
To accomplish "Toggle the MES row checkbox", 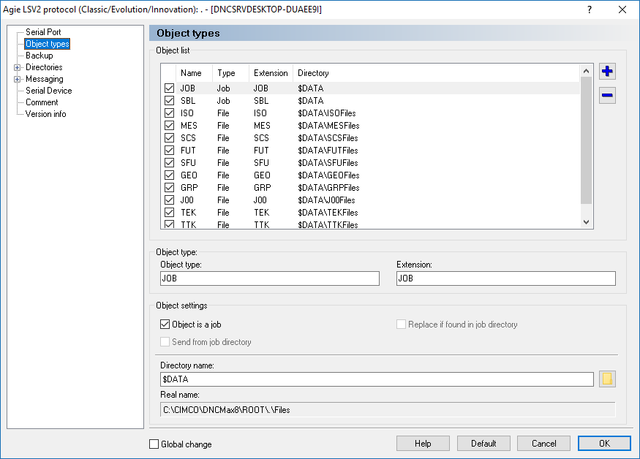I will click(x=169, y=125).
